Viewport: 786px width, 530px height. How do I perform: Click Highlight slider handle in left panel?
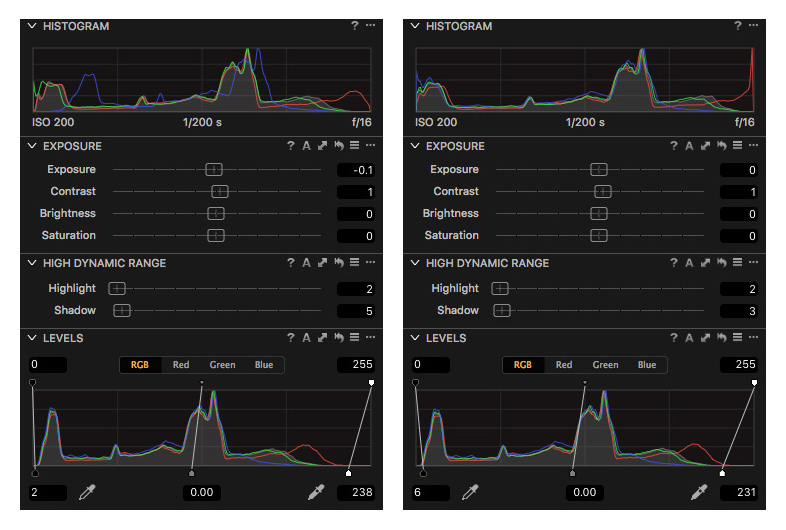pos(117,288)
